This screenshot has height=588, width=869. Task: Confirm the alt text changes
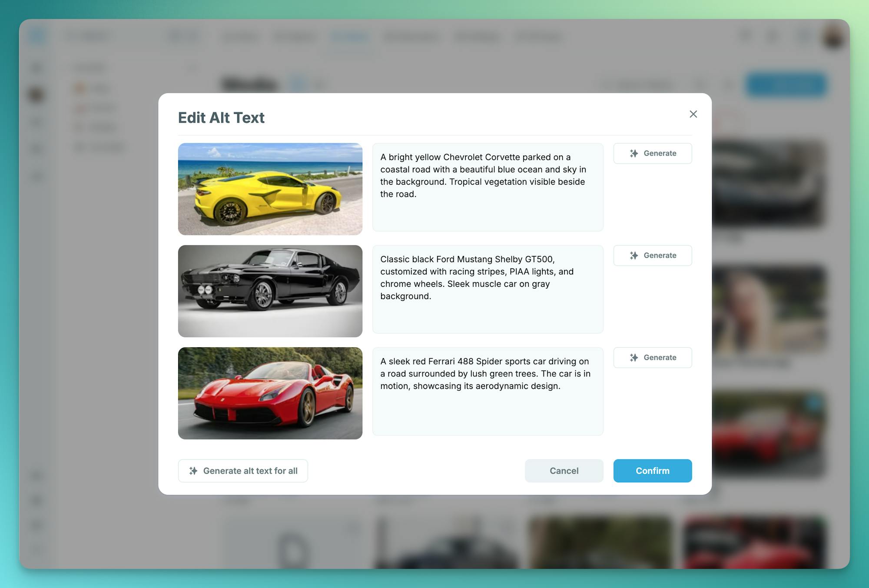pyautogui.click(x=652, y=471)
